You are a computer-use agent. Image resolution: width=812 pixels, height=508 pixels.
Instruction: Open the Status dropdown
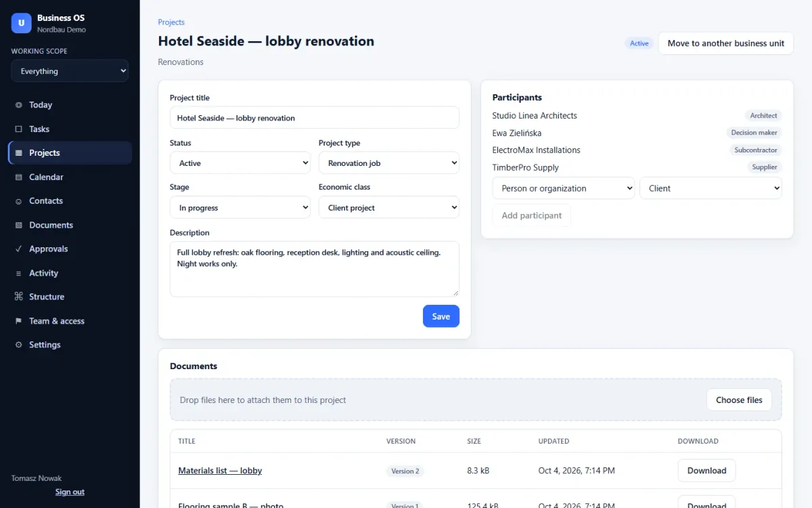pyautogui.click(x=240, y=163)
